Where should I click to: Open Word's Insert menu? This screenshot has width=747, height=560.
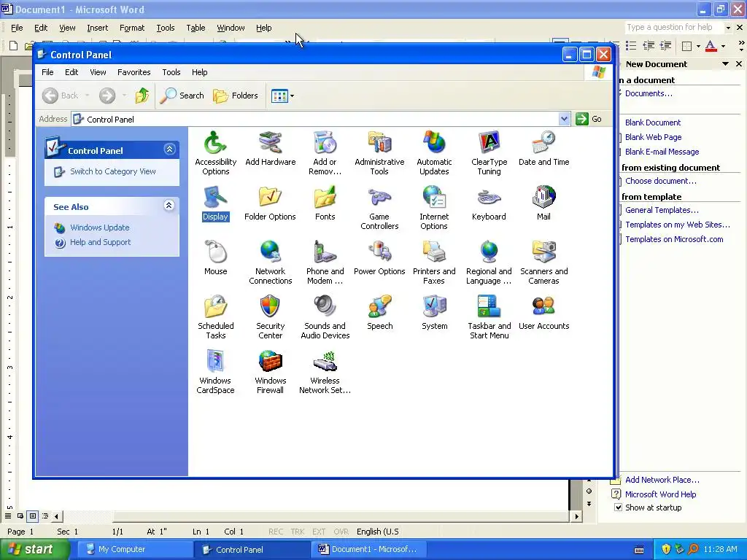click(x=97, y=28)
